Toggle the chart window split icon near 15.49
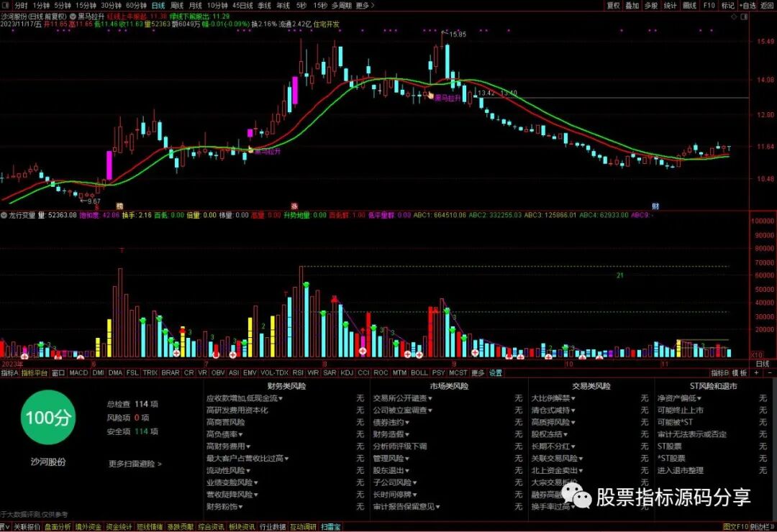The height and width of the screenshot is (532, 777). pyautogui.click(x=744, y=17)
